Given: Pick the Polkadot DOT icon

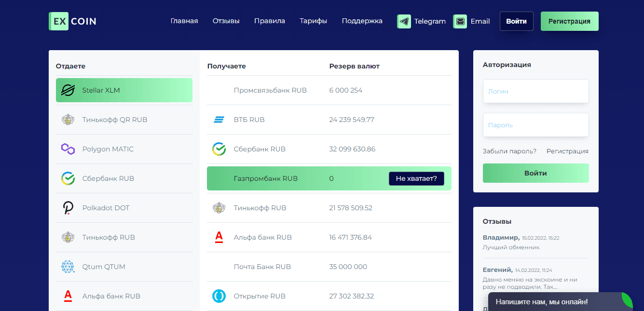Looking at the screenshot, I should [x=68, y=208].
